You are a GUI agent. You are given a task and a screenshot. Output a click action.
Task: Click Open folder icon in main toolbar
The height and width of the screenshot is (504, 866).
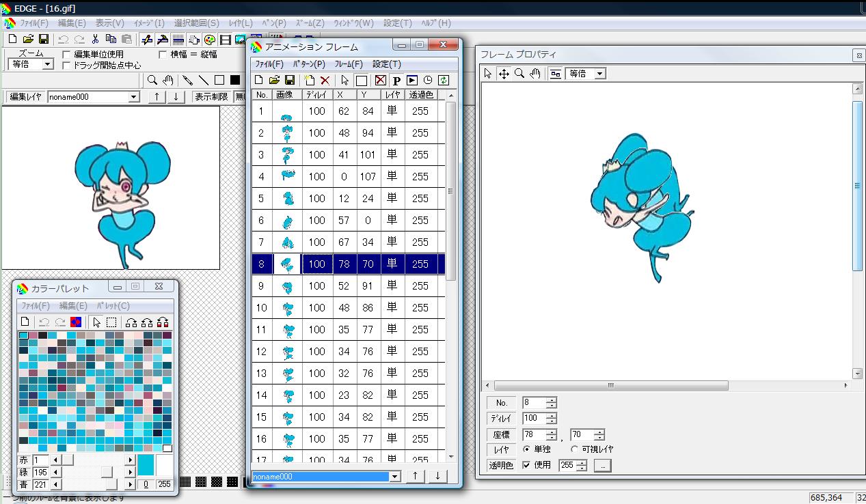click(x=28, y=40)
